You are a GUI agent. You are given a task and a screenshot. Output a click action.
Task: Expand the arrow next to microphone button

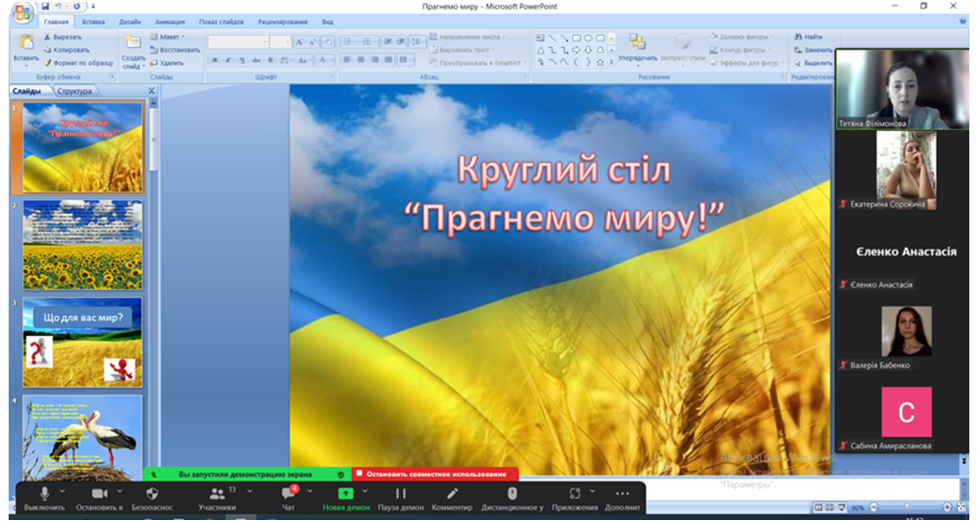64,491
